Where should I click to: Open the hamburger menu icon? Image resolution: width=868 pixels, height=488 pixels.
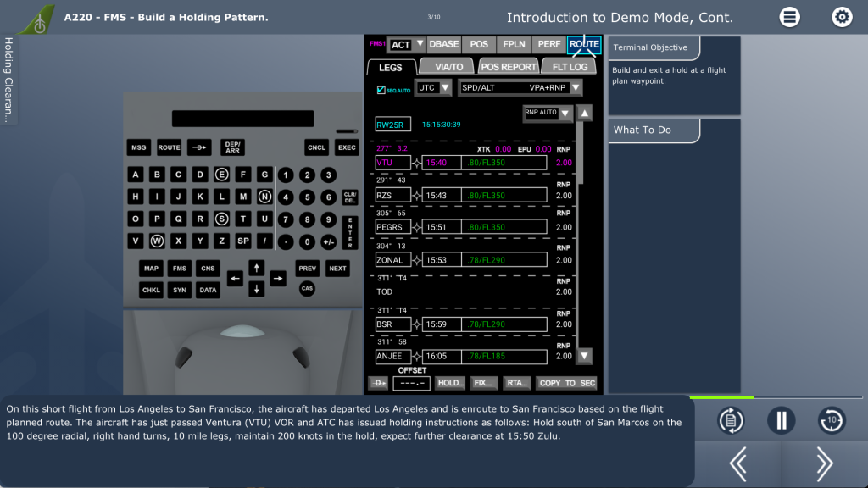pos(789,17)
